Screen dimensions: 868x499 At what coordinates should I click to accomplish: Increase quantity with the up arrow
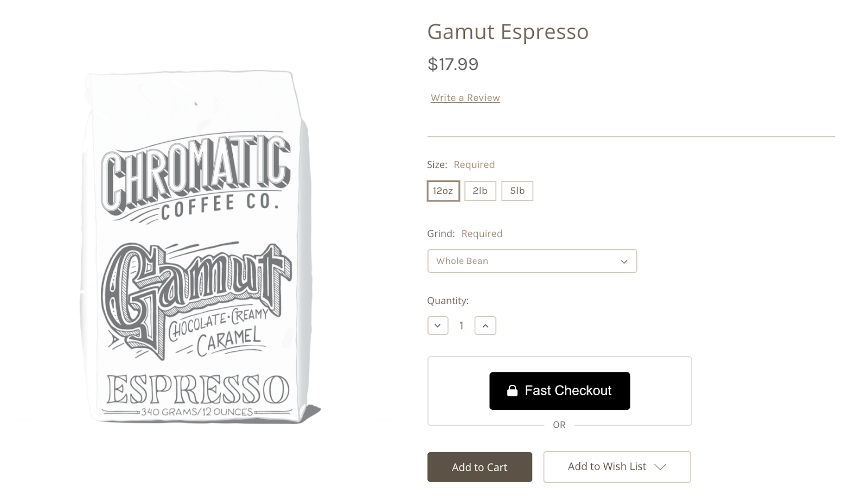(486, 326)
